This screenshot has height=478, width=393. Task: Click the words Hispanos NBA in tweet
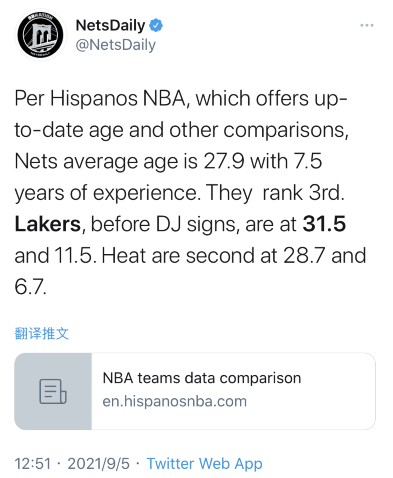(x=118, y=99)
